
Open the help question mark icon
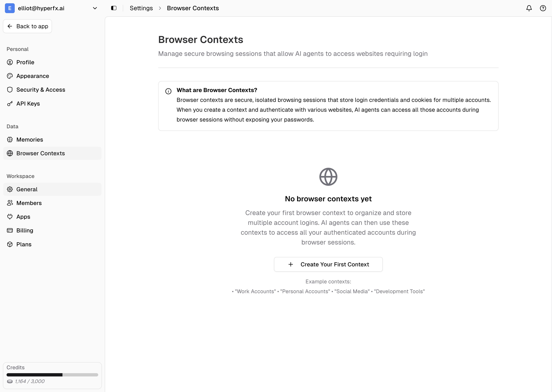(543, 8)
